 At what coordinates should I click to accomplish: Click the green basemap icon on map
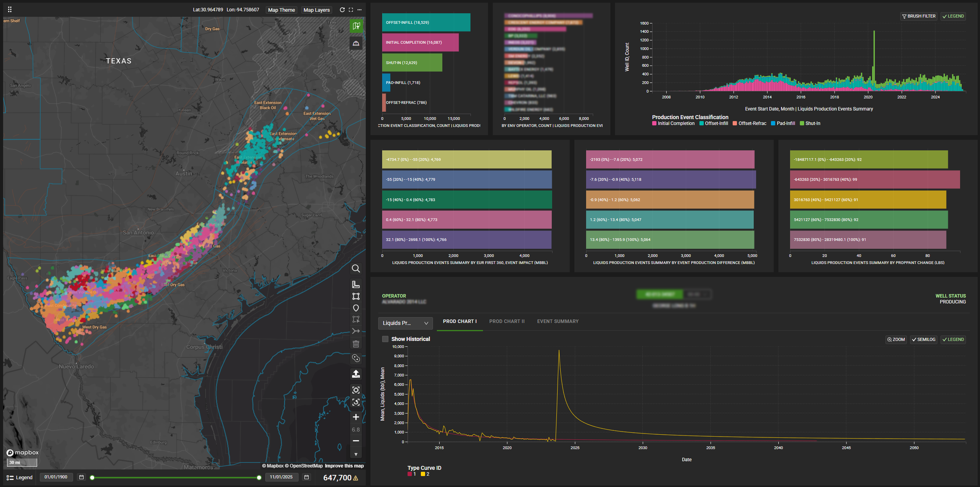(356, 26)
